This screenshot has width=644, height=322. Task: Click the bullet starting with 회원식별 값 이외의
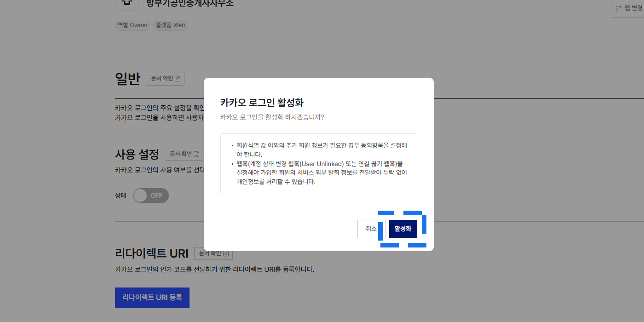point(322,150)
